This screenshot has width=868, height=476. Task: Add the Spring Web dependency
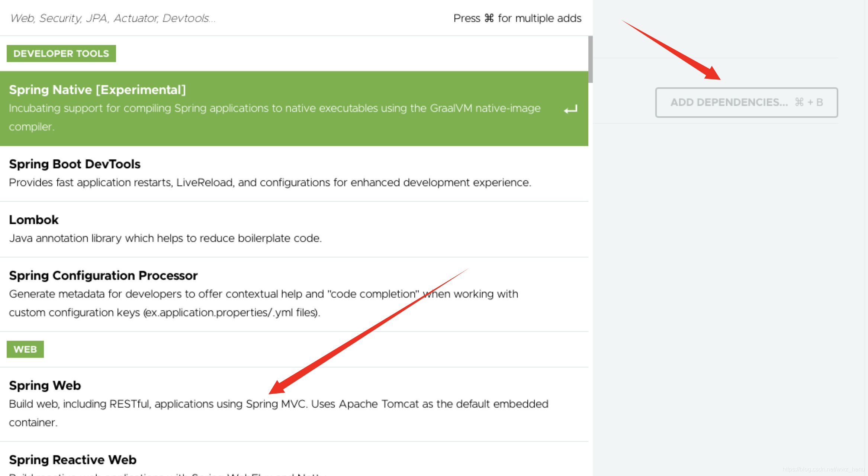pyautogui.click(x=45, y=385)
